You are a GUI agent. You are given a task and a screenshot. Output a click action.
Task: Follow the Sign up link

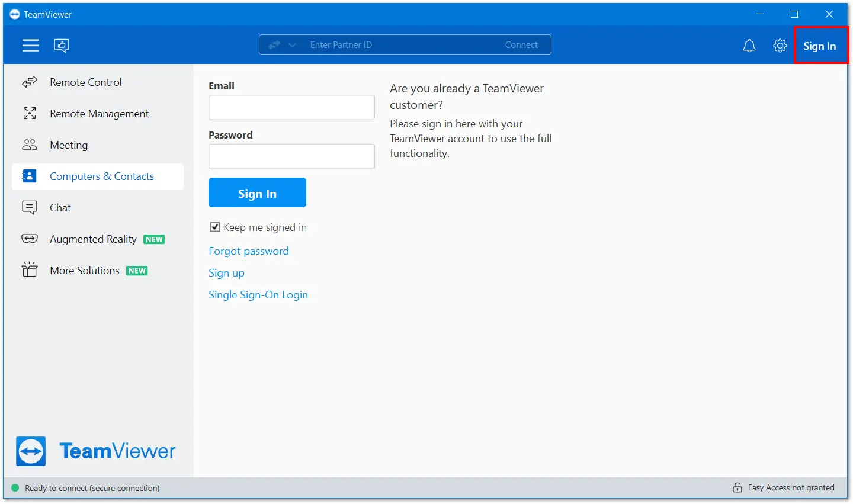coord(226,273)
